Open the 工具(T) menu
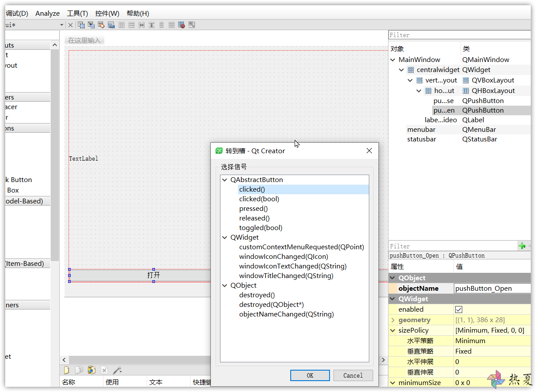Screen dimensions: 536x392 click(77, 14)
